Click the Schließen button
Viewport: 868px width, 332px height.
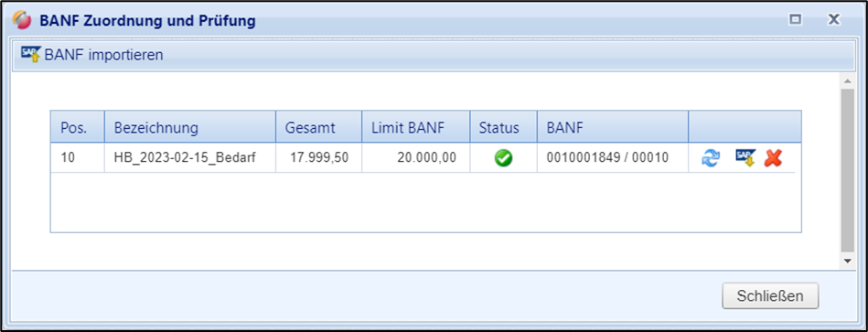point(770,296)
